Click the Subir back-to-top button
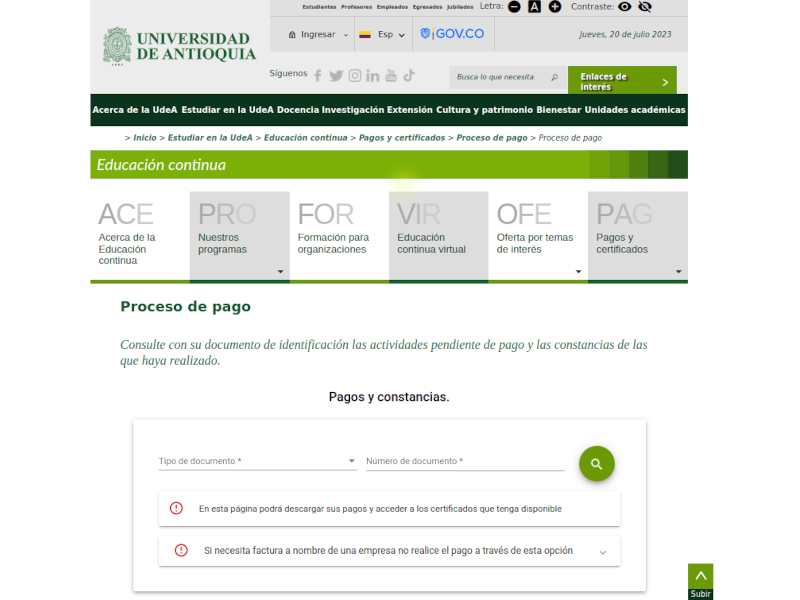Screen dimensions: 800x600 (700, 581)
